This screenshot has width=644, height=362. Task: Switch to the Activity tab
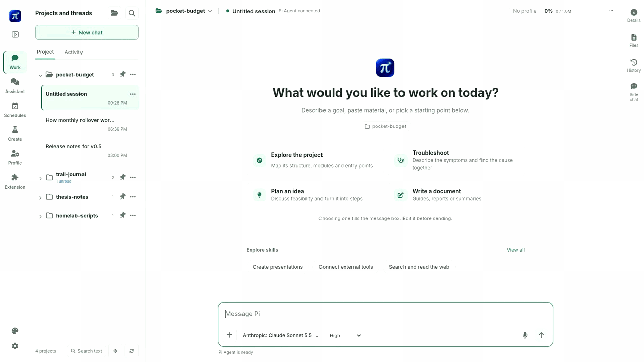(x=73, y=52)
